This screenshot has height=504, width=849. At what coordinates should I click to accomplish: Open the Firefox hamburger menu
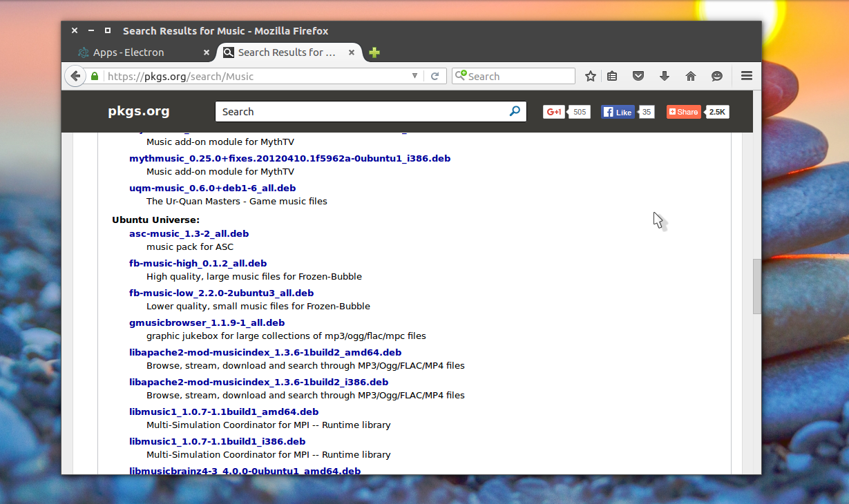[746, 76]
